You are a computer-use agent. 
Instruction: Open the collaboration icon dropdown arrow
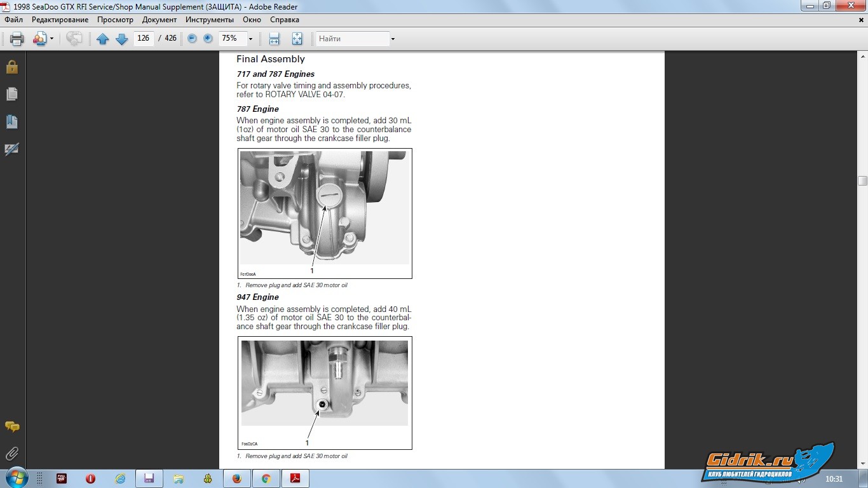[x=51, y=39]
